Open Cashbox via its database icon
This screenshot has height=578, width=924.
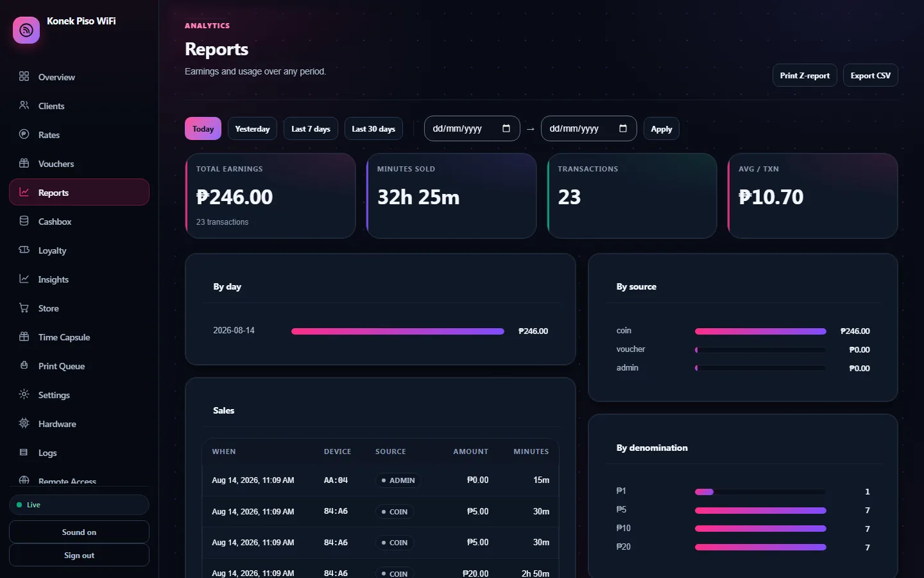point(24,221)
